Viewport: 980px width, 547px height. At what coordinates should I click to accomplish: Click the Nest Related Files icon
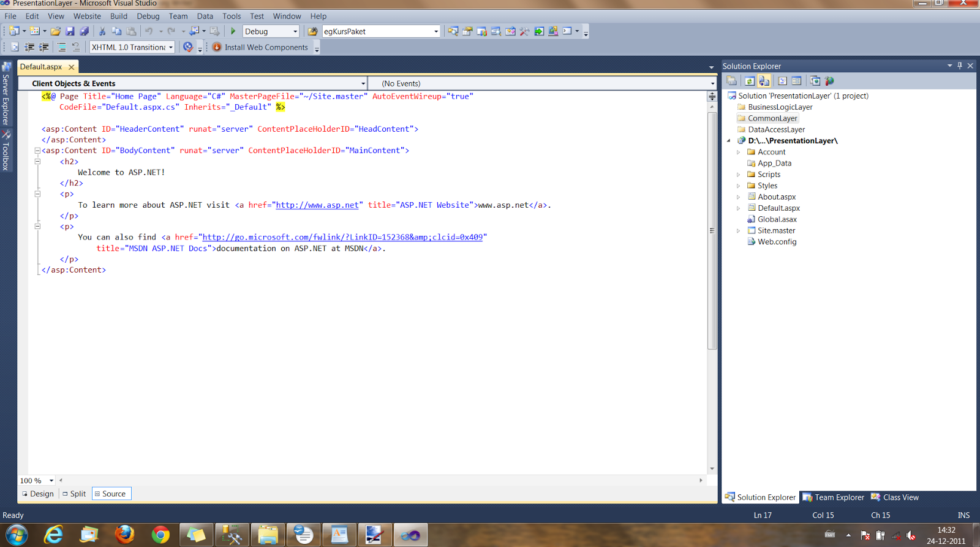[764, 81]
